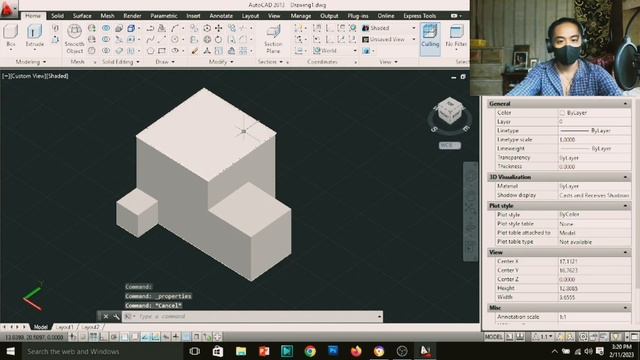Open the Express Tools ribbon tab
Image resolution: width=640 pixels, height=360 pixels.
(420, 16)
